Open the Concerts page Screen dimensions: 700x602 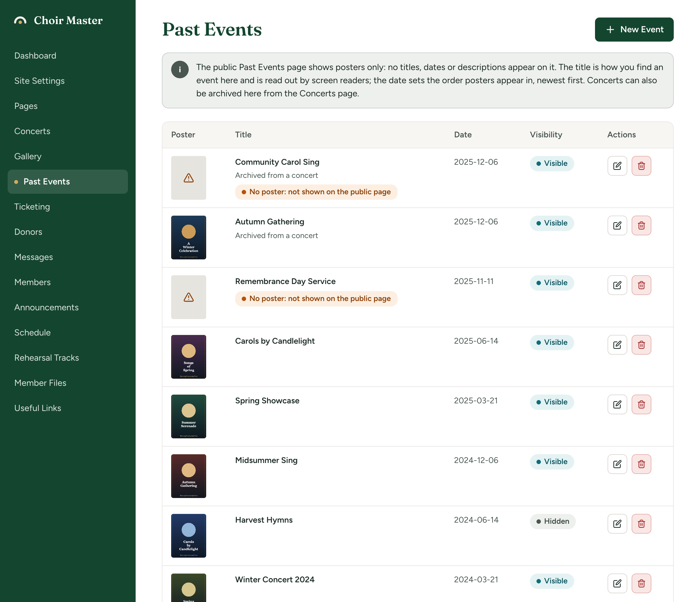[68, 131]
